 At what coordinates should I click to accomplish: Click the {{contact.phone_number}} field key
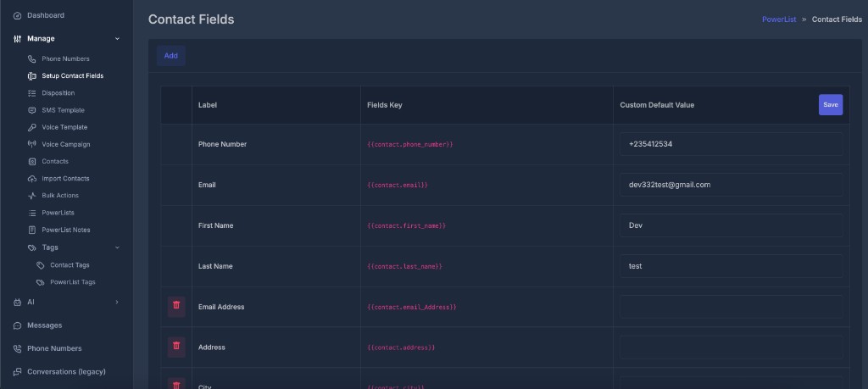pos(410,144)
